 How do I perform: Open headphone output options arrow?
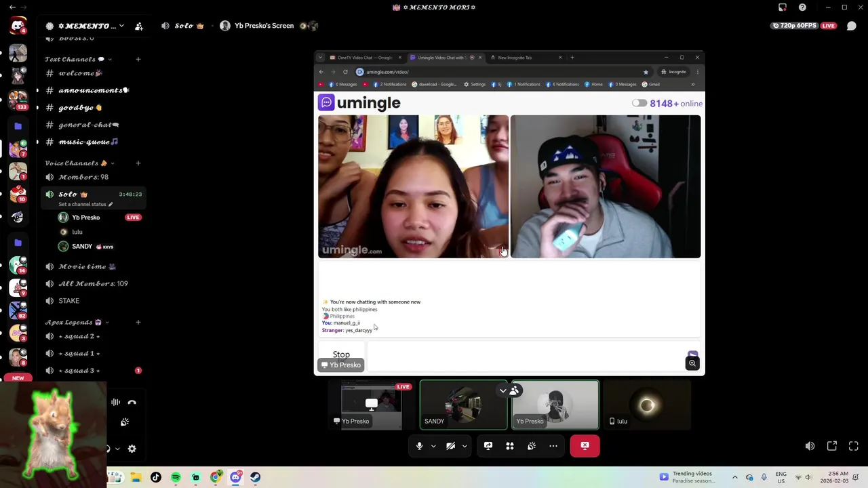117,449
